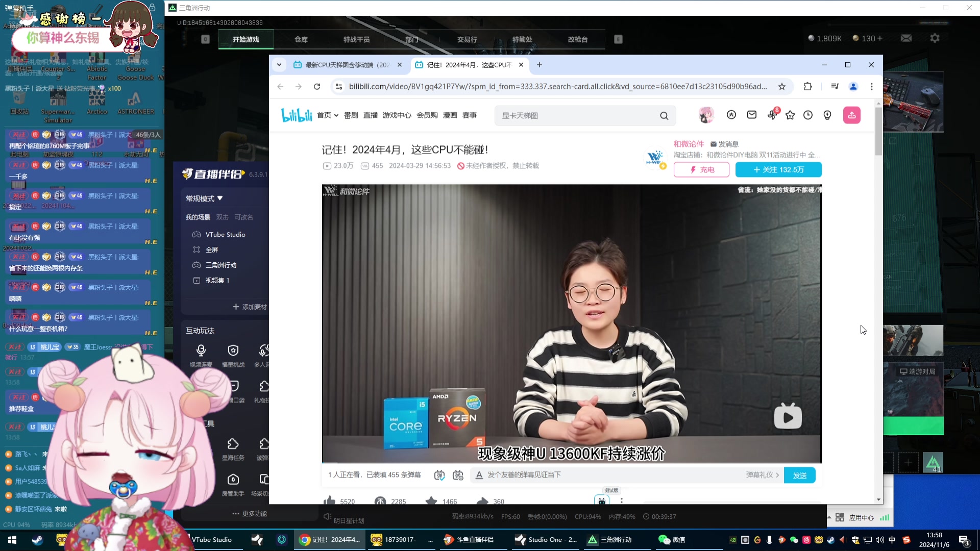Click the 充电 button for 和微论件
The height and width of the screenshot is (551, 980).
point(701,169)
